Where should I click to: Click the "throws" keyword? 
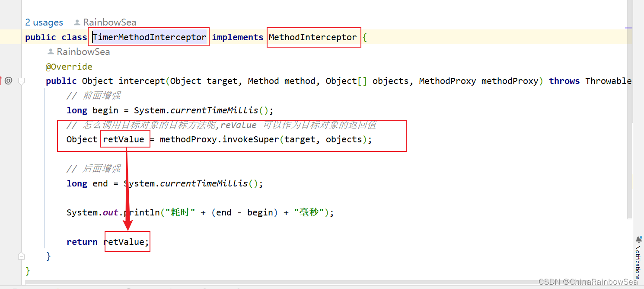click(x=564, y=81)
